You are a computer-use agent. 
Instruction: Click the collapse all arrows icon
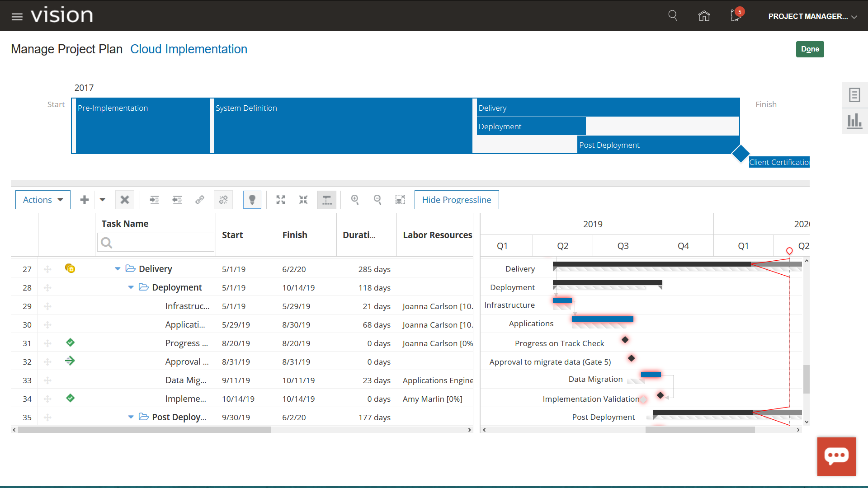coord(303,200)
